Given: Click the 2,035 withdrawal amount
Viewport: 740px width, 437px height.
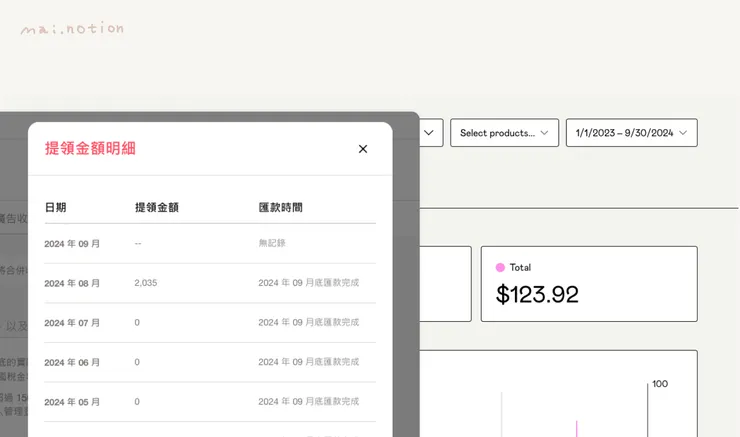Looking at the screenshot, I should click(146, 283).
